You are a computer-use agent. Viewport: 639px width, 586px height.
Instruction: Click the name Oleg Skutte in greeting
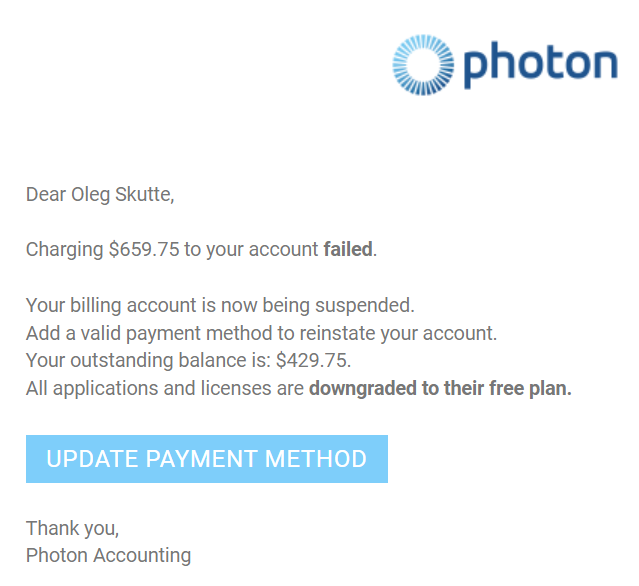tap(121, 195)
